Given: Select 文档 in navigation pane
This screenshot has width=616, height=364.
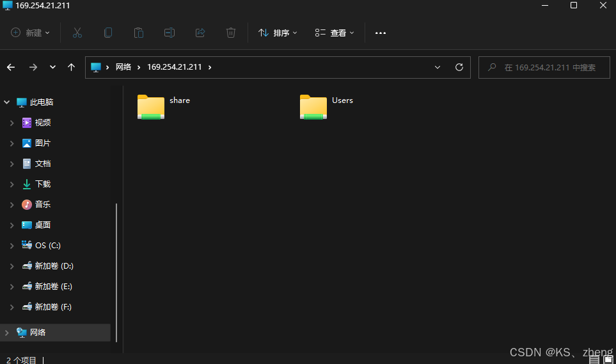Looking at the screenshot, I should point(42,164).
